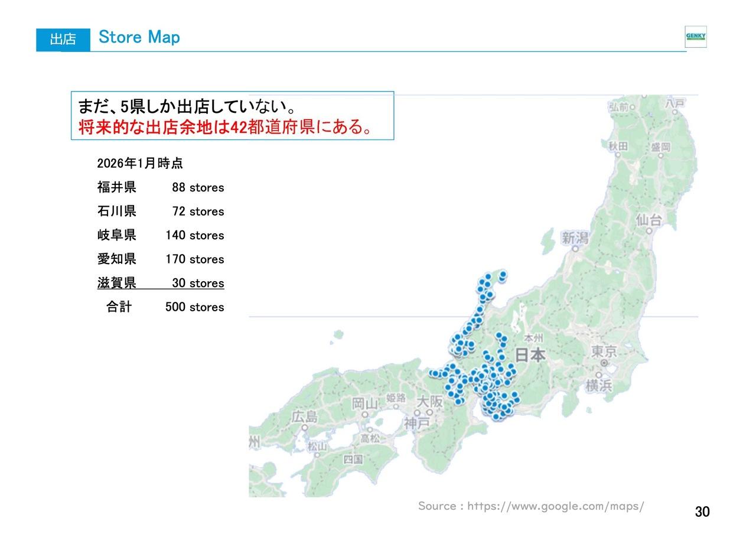Select the Store Map title text
Screen dimensions: 756x534
pos(138,37)
